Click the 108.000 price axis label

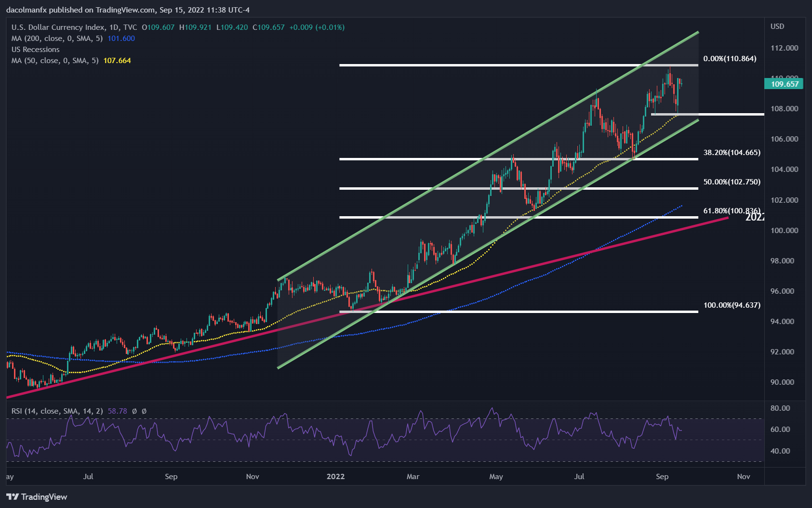784,109
